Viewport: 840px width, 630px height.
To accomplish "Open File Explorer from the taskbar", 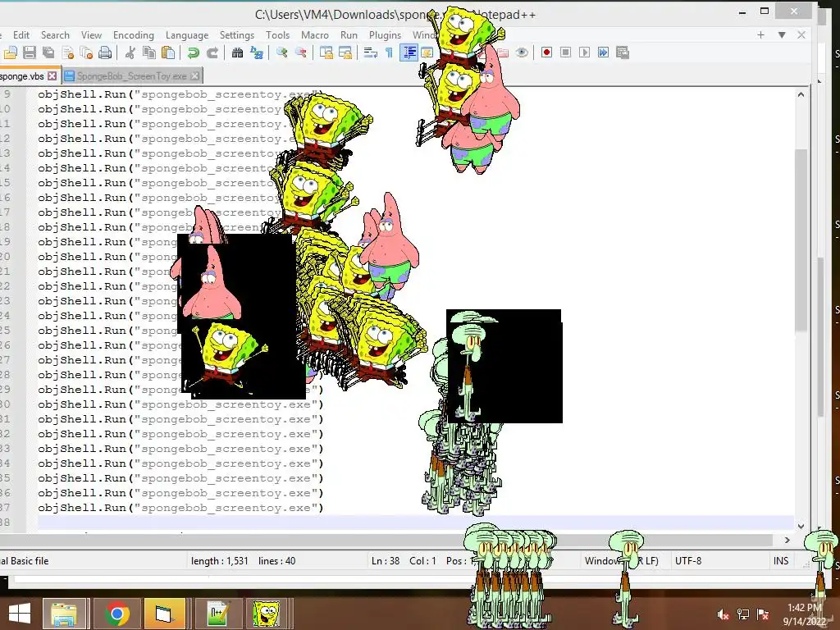I will [64, 614].
